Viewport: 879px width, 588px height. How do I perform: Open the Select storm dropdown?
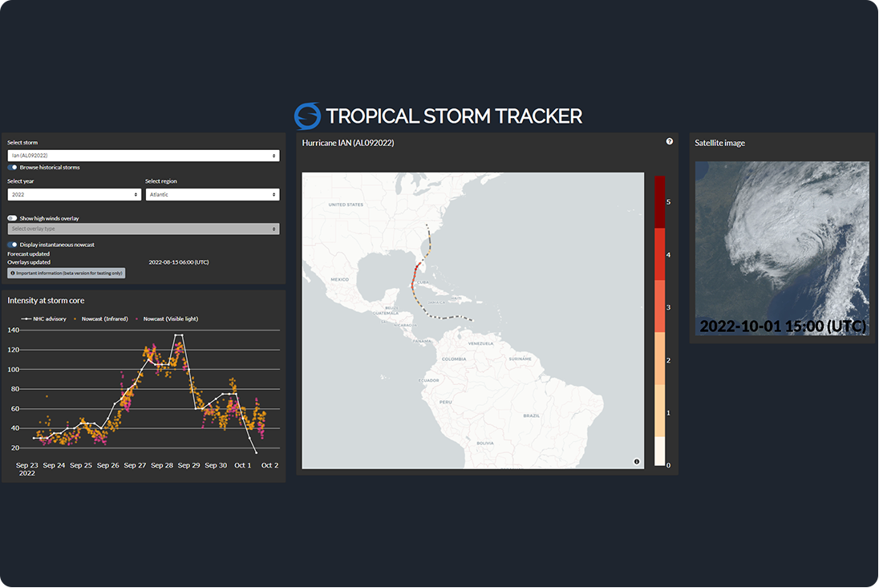(x=144, y=156)
